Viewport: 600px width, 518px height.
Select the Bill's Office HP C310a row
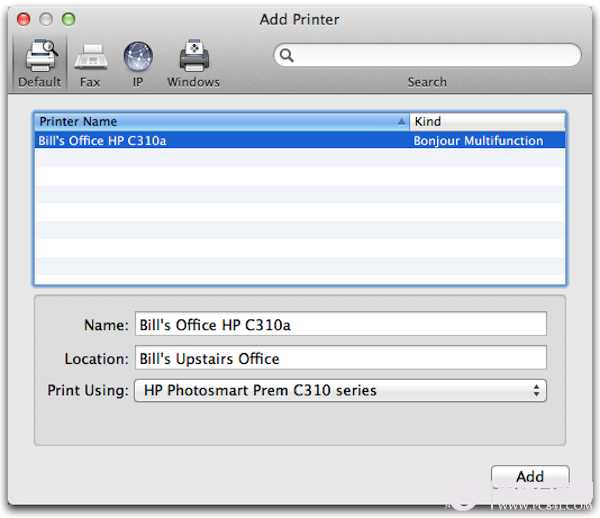[x=300, y=140]
